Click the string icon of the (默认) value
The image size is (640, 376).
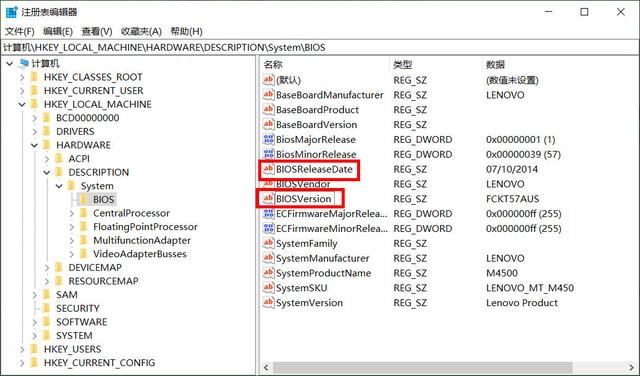click(x=268, y=80)
